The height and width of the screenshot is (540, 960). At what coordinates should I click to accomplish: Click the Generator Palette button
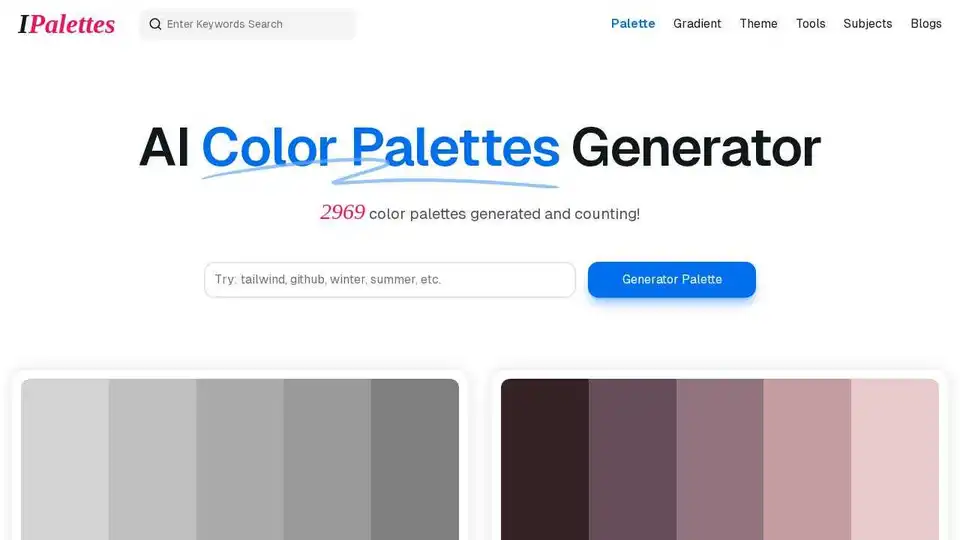click(x=672, y=279)
